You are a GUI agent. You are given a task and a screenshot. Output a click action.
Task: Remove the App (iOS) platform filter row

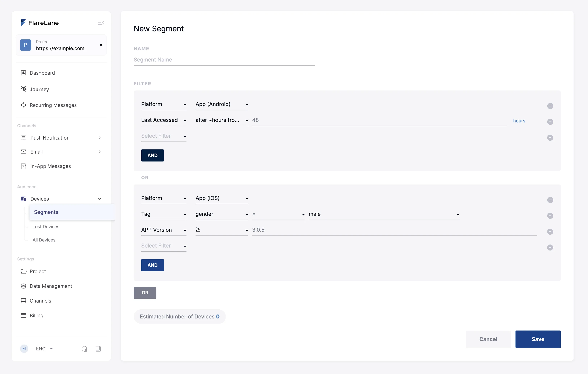coord(550,200)
